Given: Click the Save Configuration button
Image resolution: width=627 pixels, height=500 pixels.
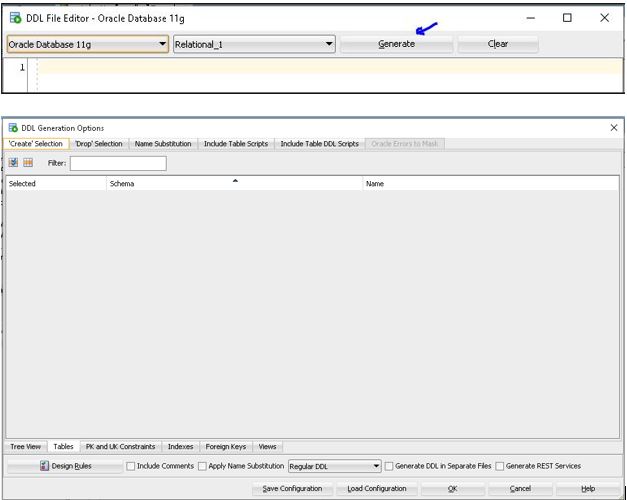Looking at the screenshot, I should (292, 489).
